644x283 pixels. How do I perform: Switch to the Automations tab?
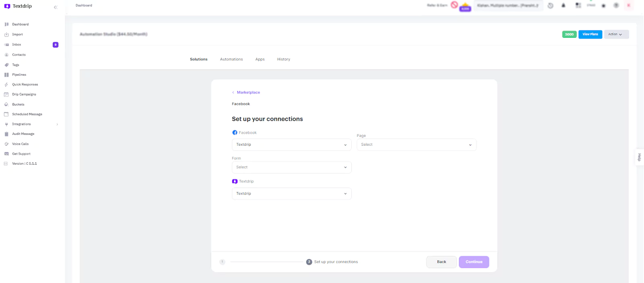[x=231, y=59]
